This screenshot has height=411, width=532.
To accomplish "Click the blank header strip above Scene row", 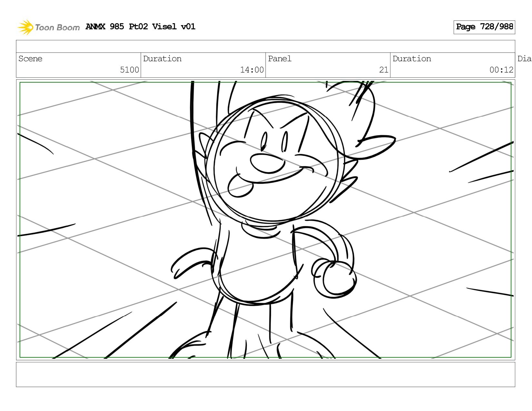I will point(265,46).
